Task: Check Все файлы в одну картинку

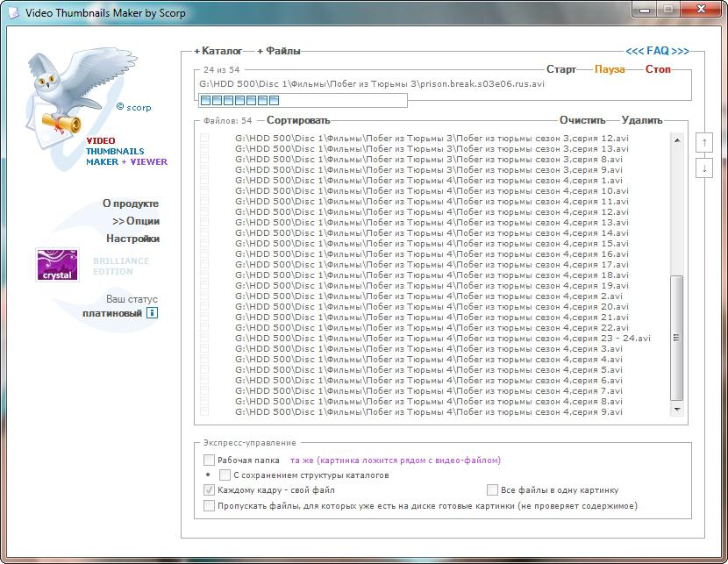Action: [x=492, y=490]
